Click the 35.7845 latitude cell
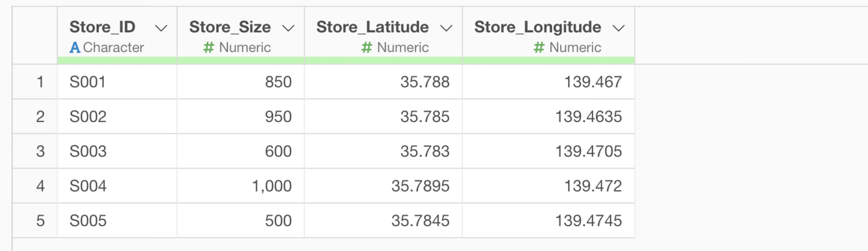This screenshot has width=868, height=251. (x=420, y=221)
